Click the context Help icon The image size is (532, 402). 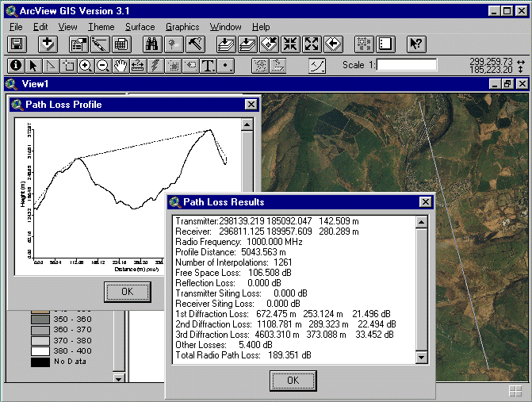tap(416, 44)
